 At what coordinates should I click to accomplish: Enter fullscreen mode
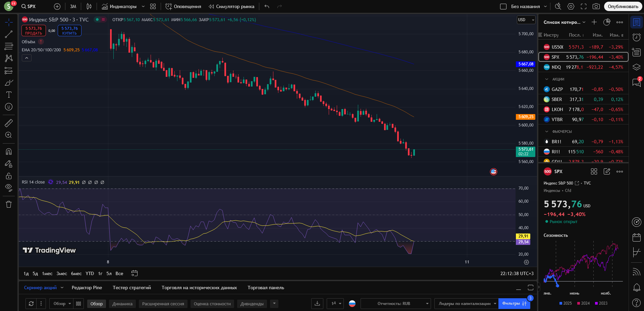584,6
